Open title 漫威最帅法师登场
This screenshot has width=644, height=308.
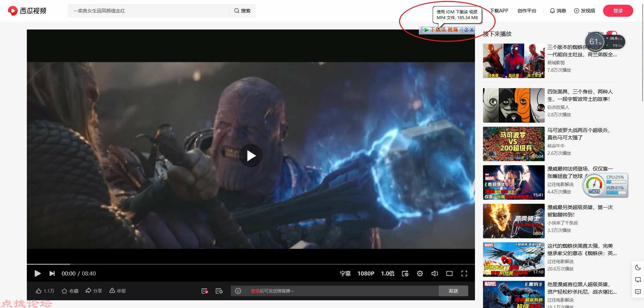coord(580,172)
